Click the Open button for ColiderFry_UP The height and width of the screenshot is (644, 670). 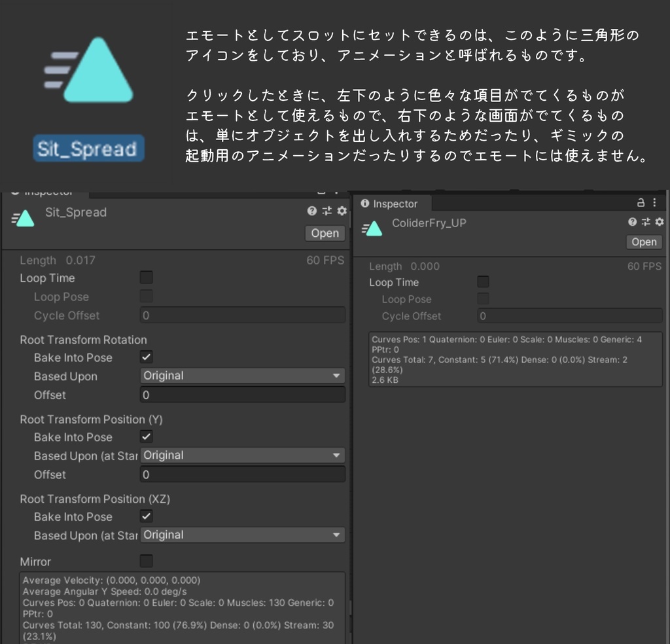[644, 241]
